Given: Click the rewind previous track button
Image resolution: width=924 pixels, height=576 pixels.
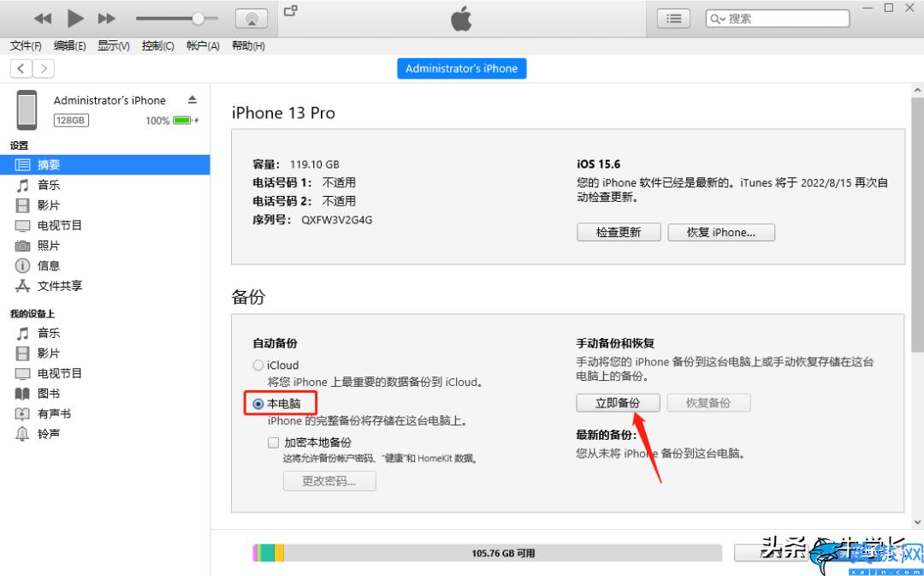Looking at the screenshot, I should point(43,19).
